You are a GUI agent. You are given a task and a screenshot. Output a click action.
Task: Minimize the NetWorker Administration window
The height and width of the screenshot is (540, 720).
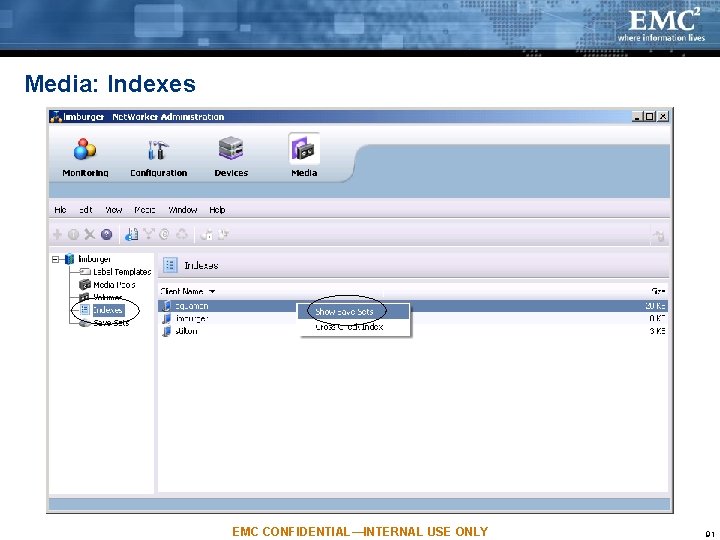(x=636, y=117)
